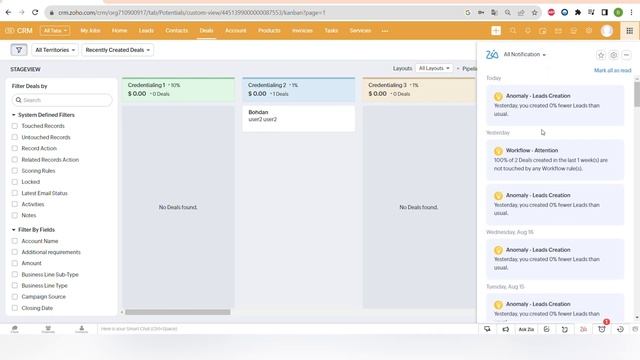Check the Scoring Rules filter
640x360 pixels.
click(x=15, y=171)
